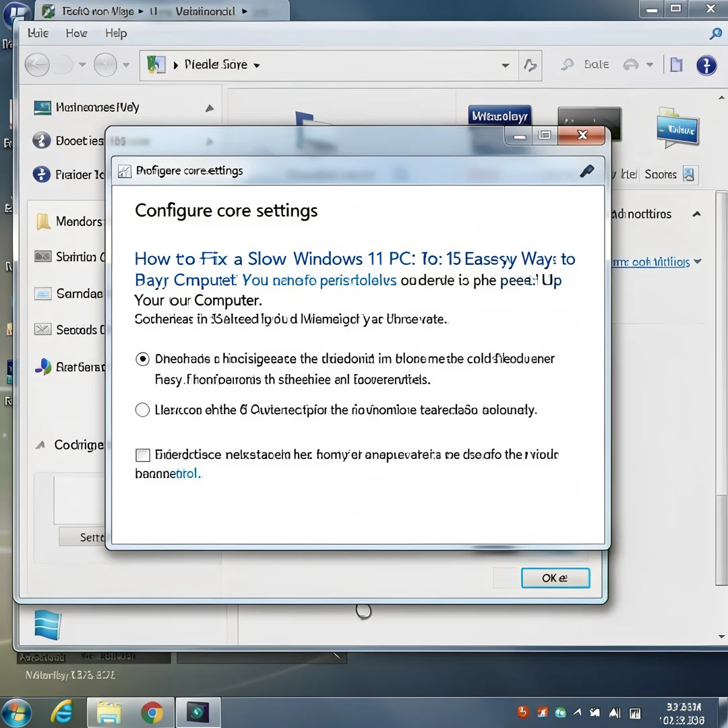Open File Explorer from taskbar
The image size is (728, 728).
point(110,712)
